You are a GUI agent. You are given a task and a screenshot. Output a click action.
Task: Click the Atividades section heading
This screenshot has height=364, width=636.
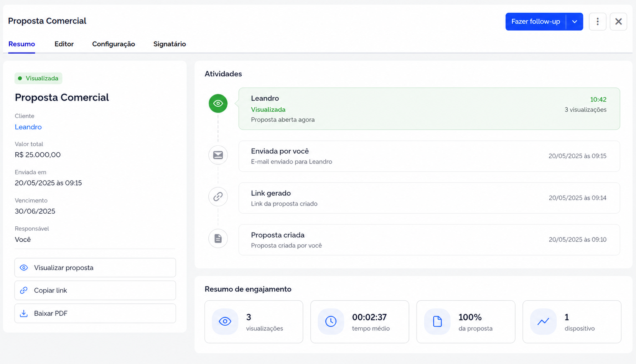tap(223, 74)
